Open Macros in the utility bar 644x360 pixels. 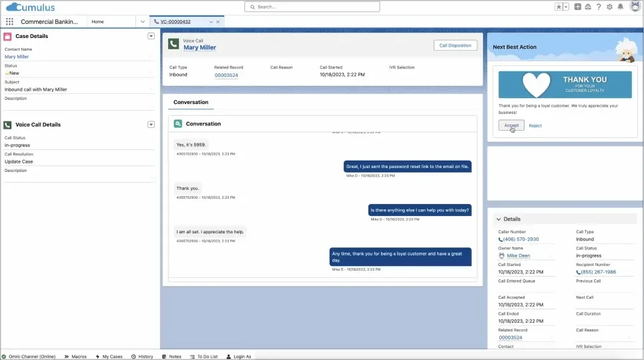click(x=76, y=357)
